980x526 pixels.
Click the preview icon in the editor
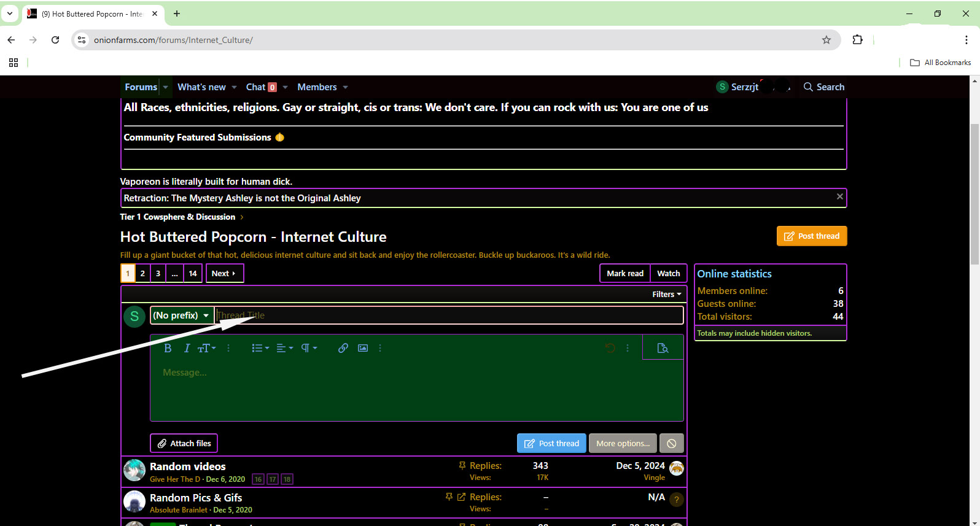click(x=663, y=348)
